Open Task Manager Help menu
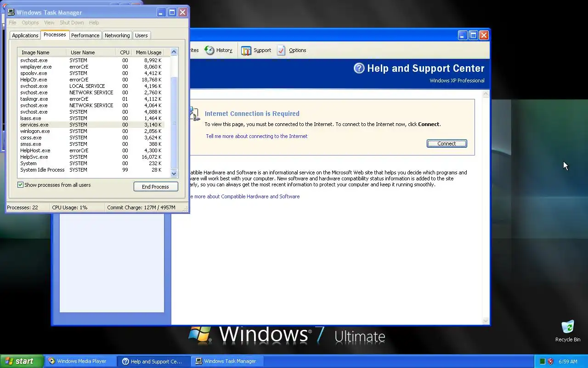The image size is (588, 368). coord(94,23)
